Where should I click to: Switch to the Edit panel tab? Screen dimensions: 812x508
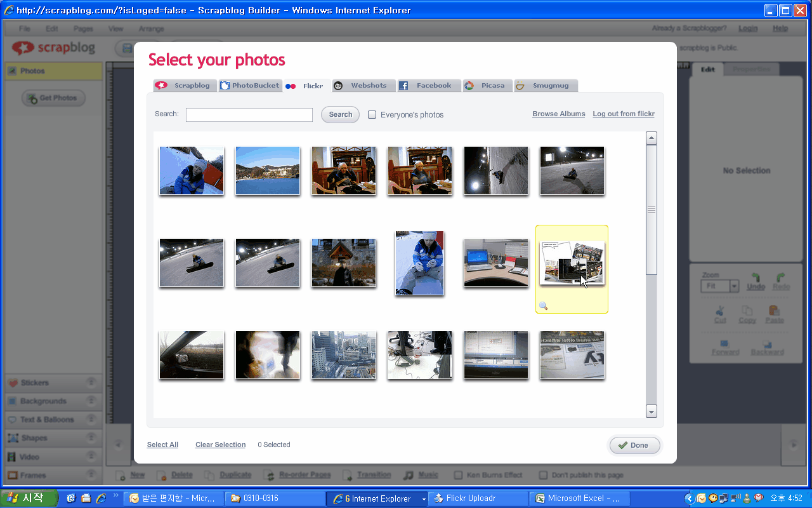coord(707,69)
